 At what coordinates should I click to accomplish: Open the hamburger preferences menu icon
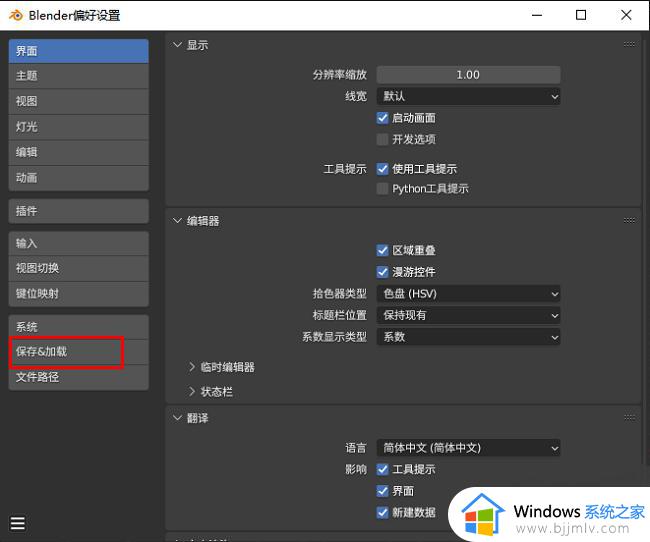click(x=17, y=523)
